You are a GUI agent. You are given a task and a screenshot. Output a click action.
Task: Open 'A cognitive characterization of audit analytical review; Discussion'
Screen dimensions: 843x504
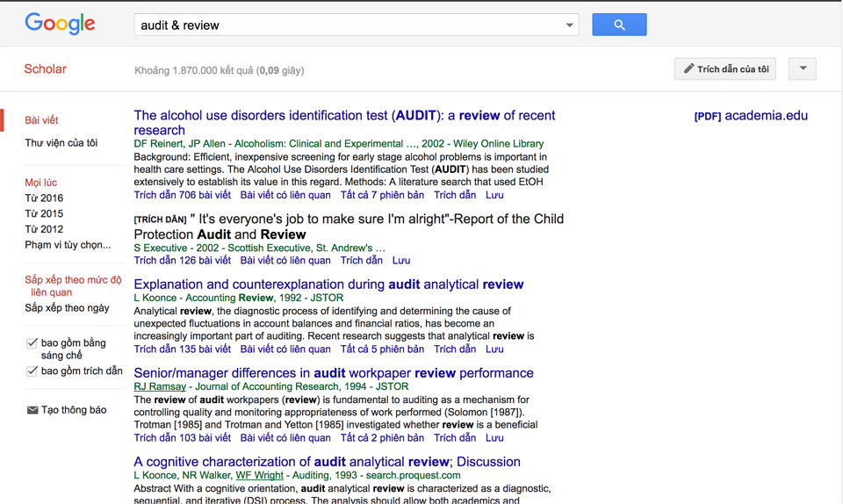tap(327, 462)
